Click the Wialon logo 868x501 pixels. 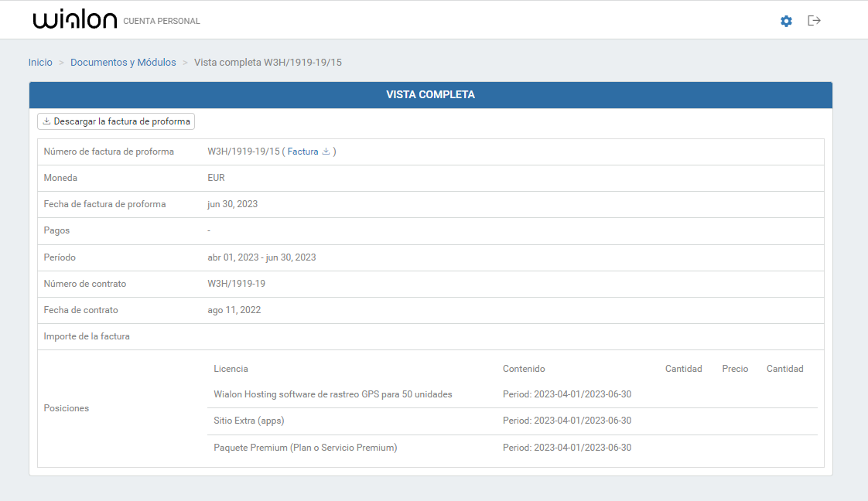tap(75, 21)
